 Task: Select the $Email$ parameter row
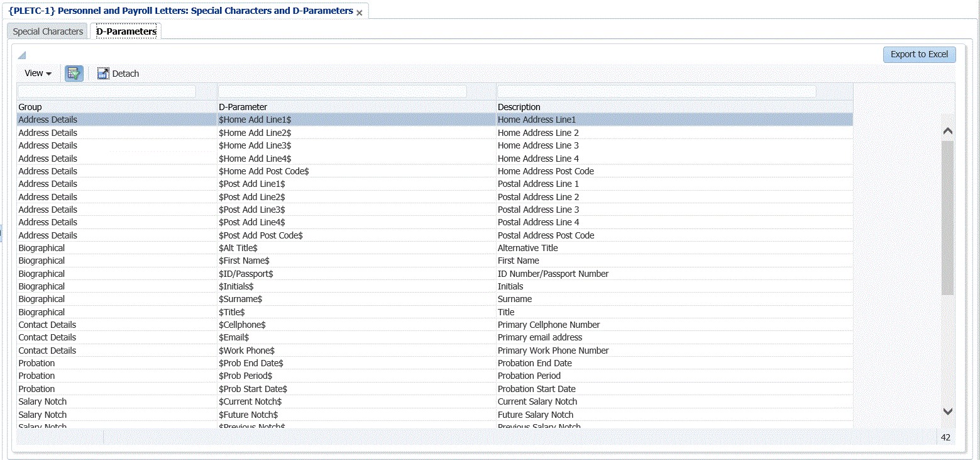pyautogui.click(x=234, y=338)
